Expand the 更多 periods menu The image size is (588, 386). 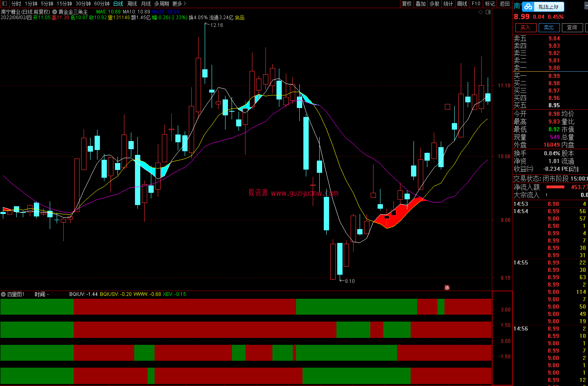[179, 4]
